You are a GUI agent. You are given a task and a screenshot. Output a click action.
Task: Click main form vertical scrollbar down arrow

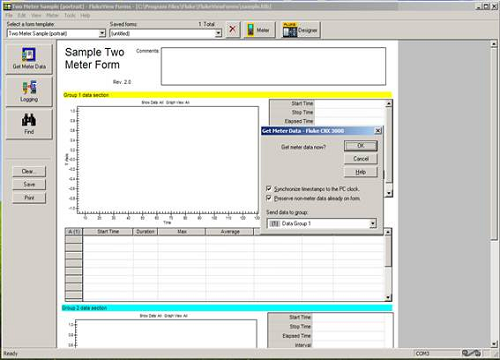tap(494, 344)
